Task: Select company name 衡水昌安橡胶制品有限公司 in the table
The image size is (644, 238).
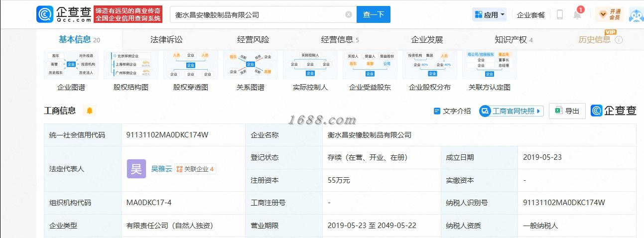Action: click(x=370, y=135)
